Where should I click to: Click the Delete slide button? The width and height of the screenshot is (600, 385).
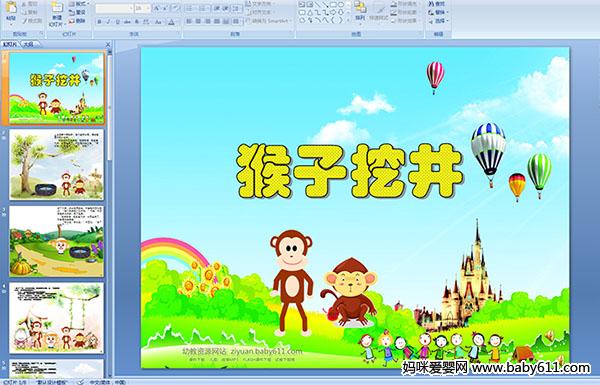pyautogui.click(x=78, y=21)
